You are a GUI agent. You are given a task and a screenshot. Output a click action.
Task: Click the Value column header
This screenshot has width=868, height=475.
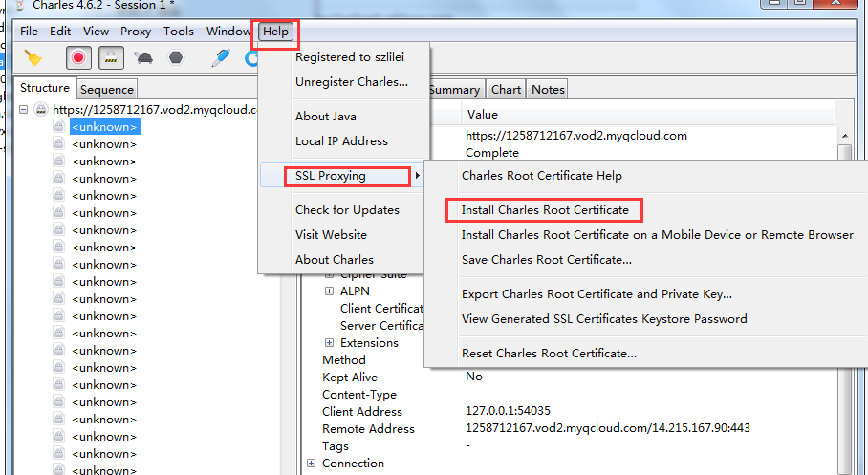648,114
